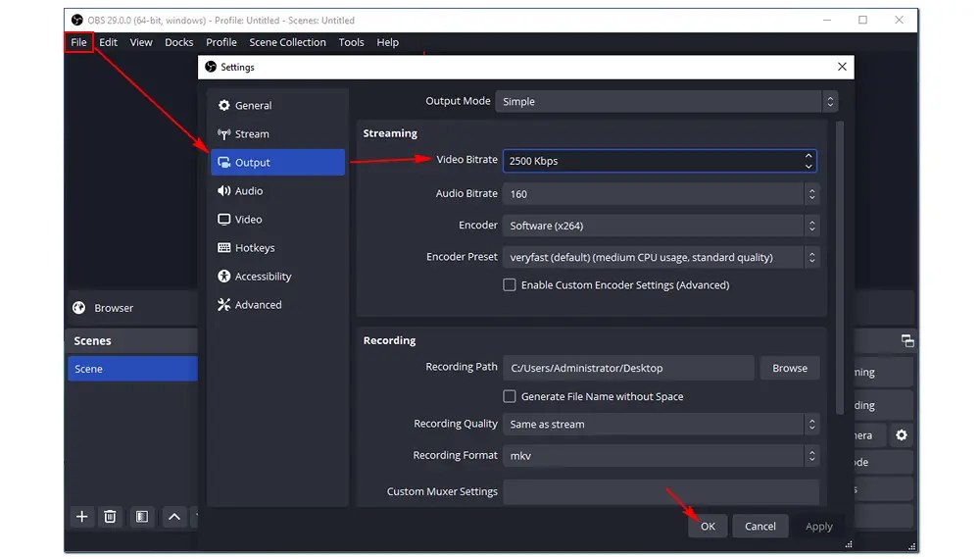This screenshot has width=980, height=559.
Task: Browse for a recording path
Action: [789, 368]
